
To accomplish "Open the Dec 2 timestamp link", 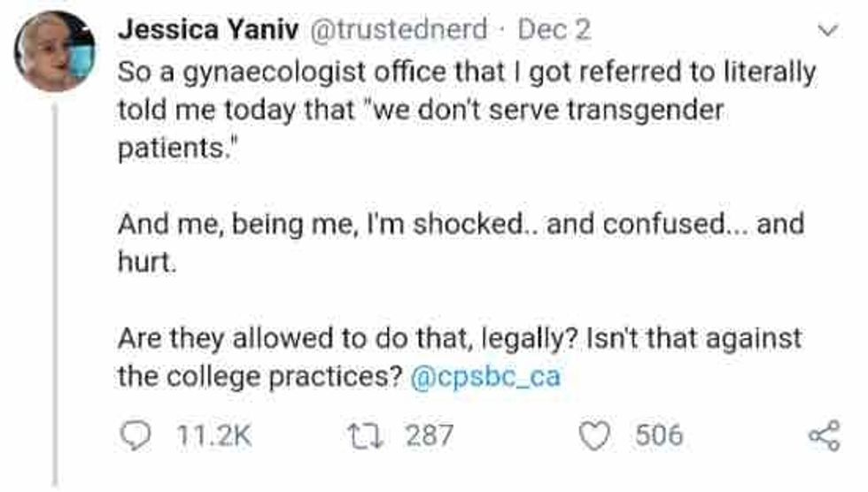I will point(554,30).
